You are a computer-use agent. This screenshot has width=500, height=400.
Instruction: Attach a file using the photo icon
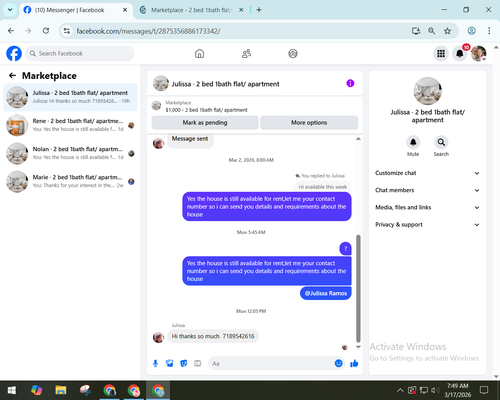(170, 363)
